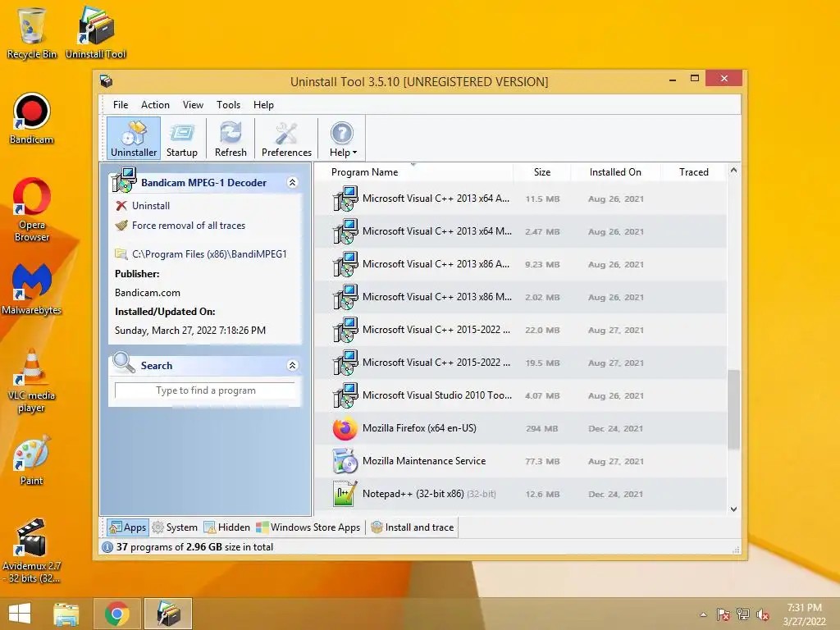The image size is (840, 630).
Task: Sort by the Traced column header
Action: [x=694, y=172]
